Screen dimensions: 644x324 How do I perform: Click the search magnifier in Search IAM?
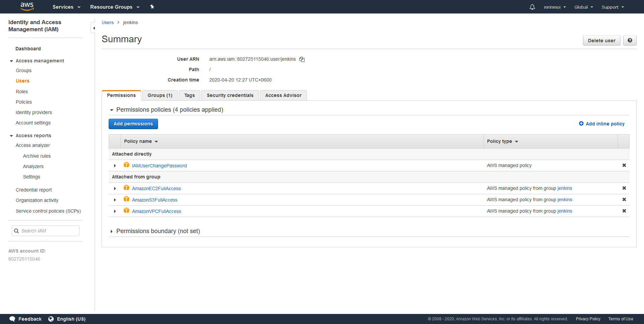[x=16, y=231]
